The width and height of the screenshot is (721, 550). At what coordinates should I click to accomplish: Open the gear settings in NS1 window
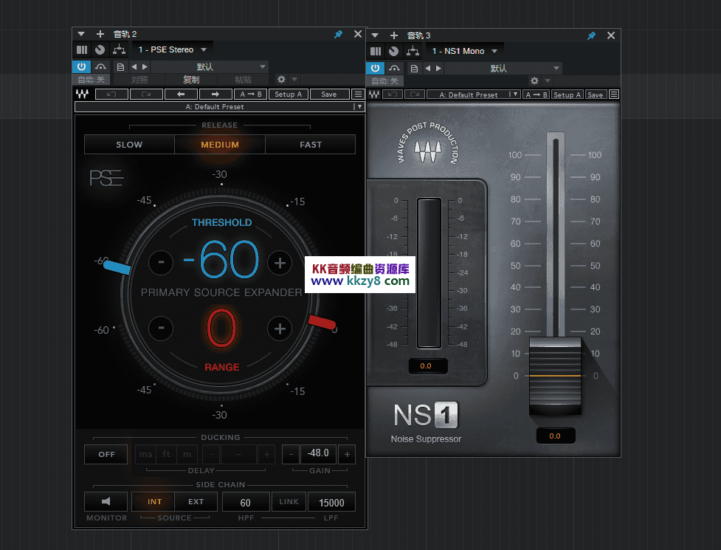(534, 80)
